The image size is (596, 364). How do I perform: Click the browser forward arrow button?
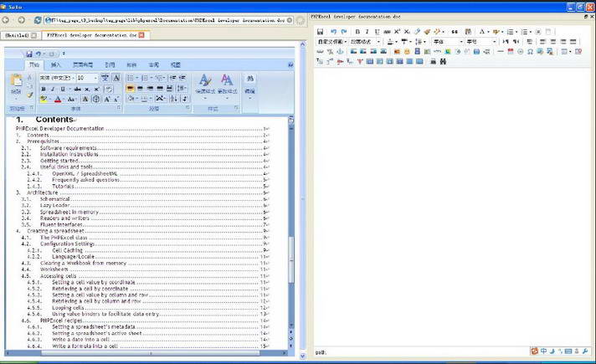[x=21, y=20]
